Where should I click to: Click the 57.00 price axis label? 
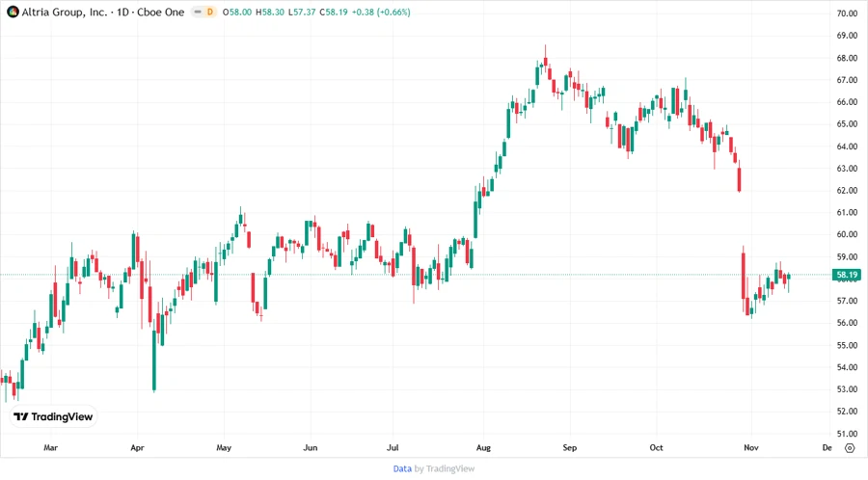(847, 301)
